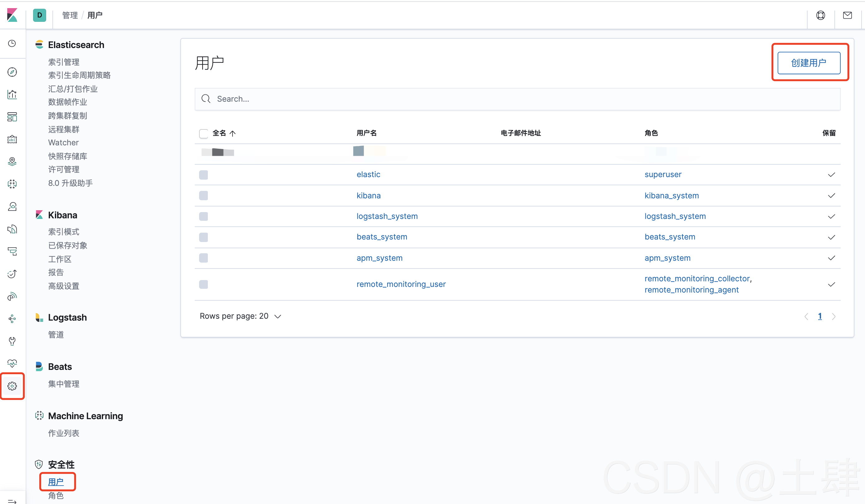Open SIEM from the side navigation

tap(12, 296)
